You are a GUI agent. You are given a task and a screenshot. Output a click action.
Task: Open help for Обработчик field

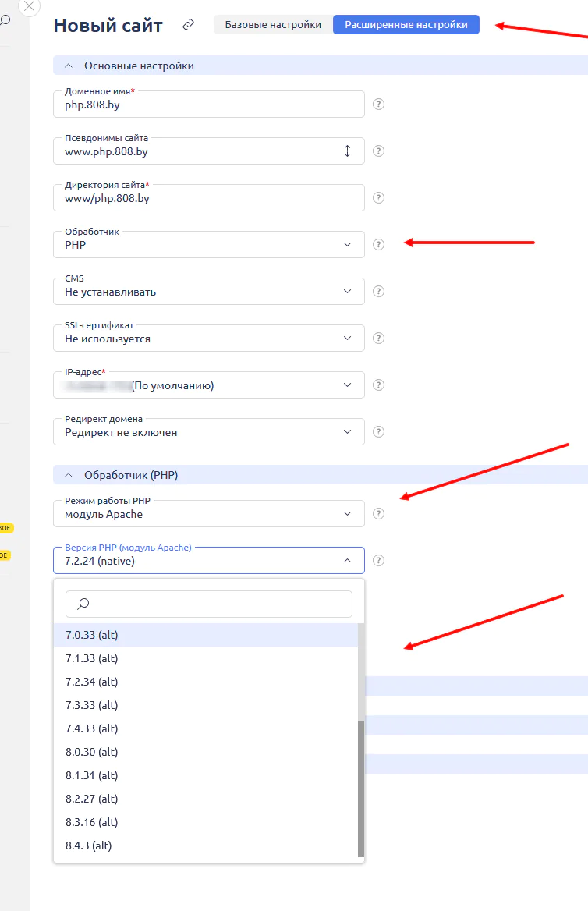coord(378,245)
